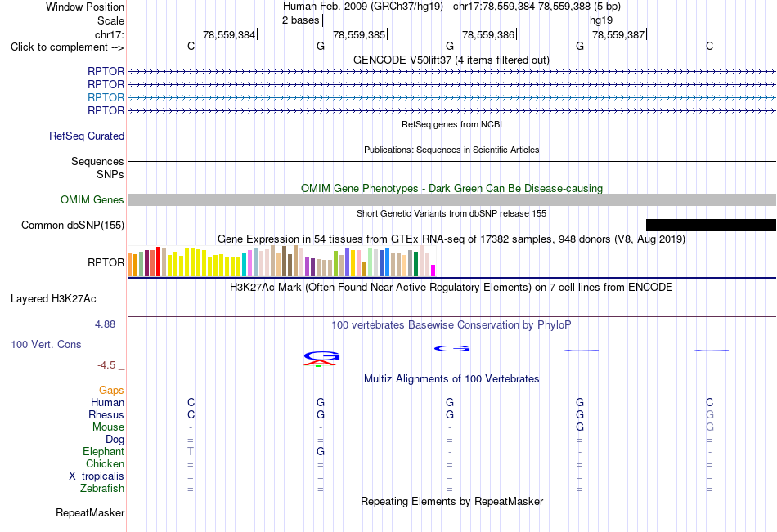
Task: Click the Zebrafish alignment row label
Action: click(102, 489)
